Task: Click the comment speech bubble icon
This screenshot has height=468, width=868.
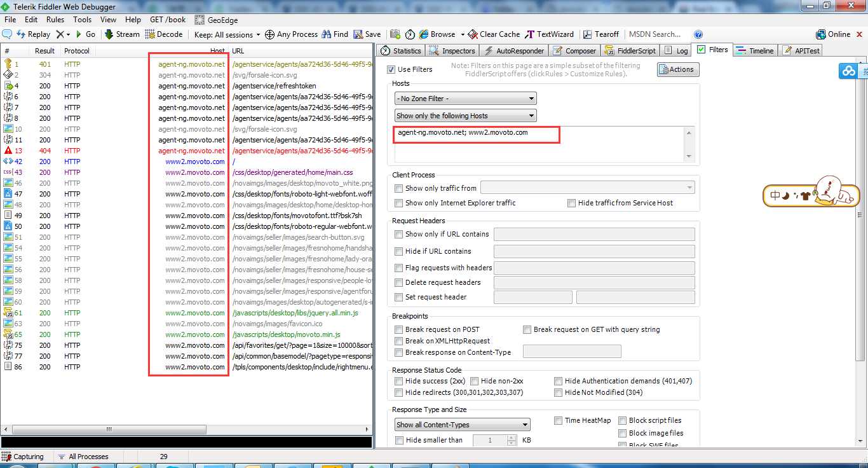Action: point(8,34)
